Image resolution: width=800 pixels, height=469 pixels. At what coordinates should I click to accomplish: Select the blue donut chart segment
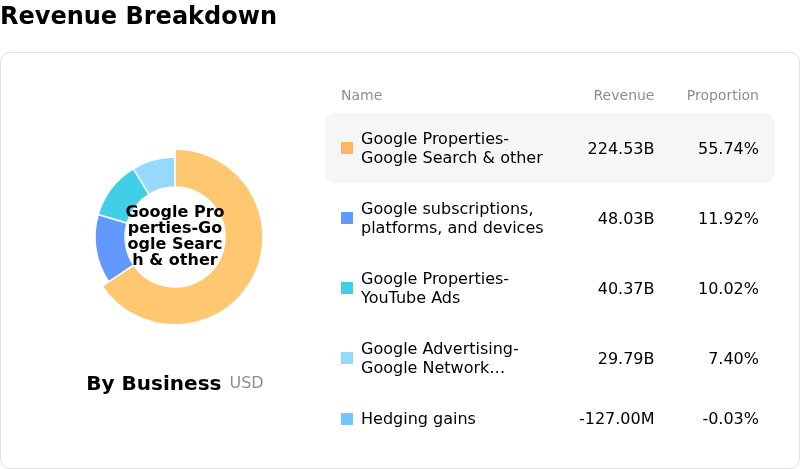pyautogui.click(x=112, y=247)
